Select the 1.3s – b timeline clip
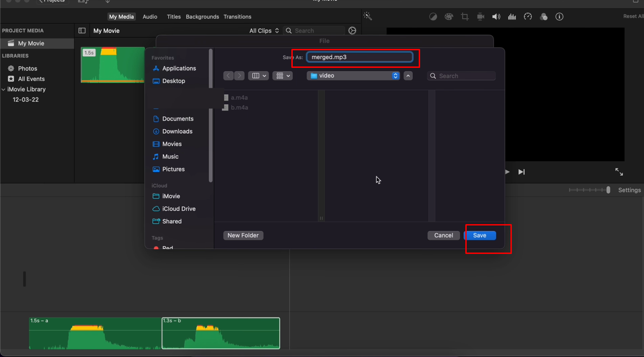This screenshot has width=644, height=357. tap(221, 333)
